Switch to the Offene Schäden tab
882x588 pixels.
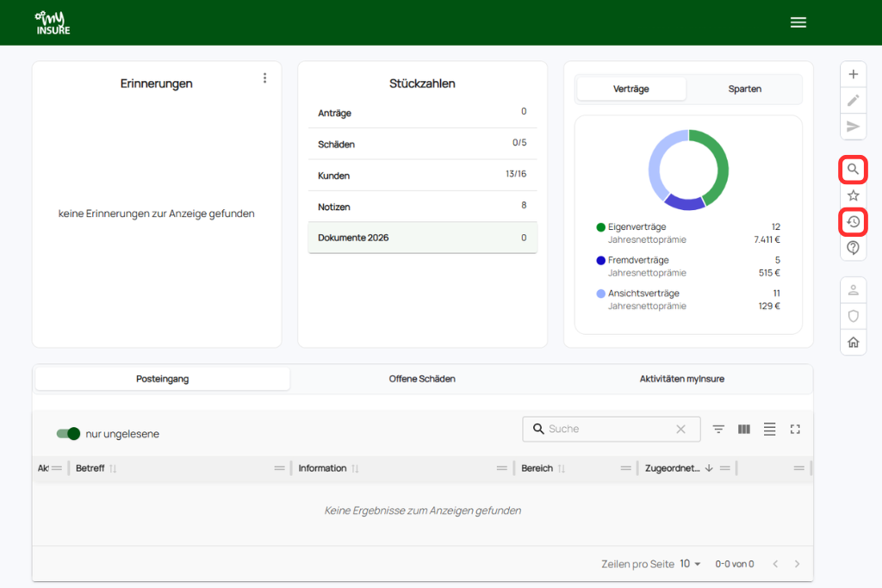(x=422, y=379)
